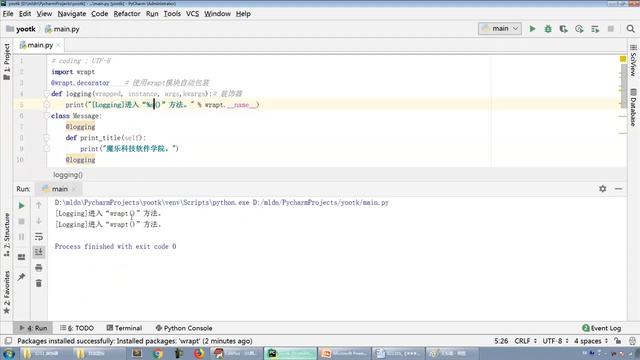Toggle soft-wrap in Run console
640x360 pixels.
pos(39,237)
